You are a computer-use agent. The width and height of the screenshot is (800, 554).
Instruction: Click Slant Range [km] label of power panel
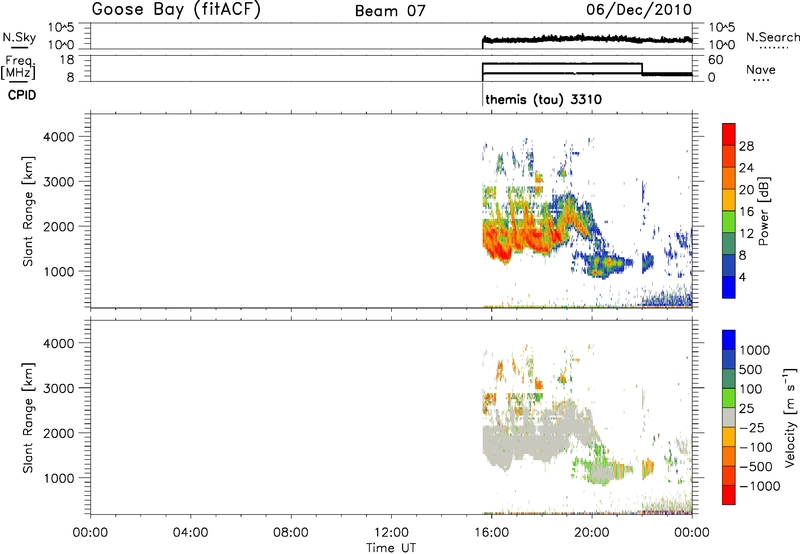pos(28,211)
